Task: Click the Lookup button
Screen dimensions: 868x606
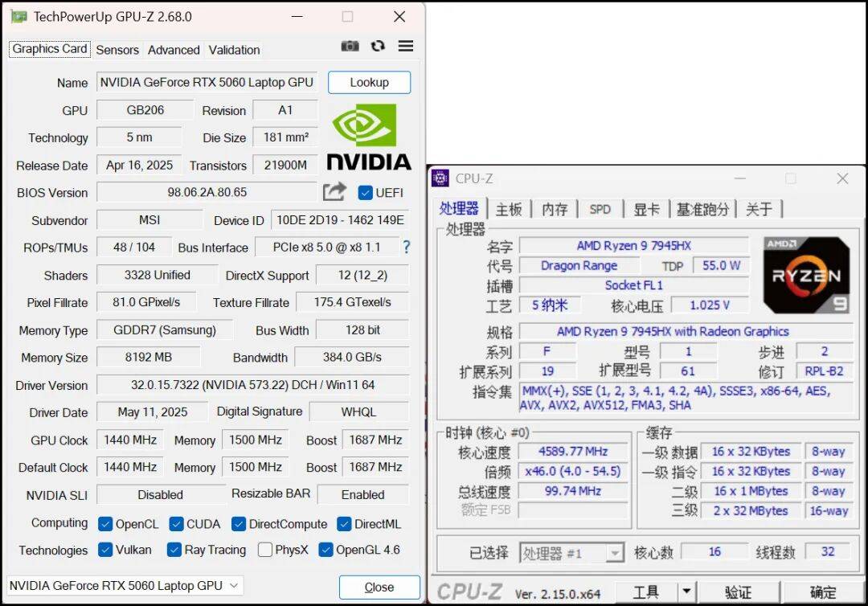Action: (x=369, y=82)
